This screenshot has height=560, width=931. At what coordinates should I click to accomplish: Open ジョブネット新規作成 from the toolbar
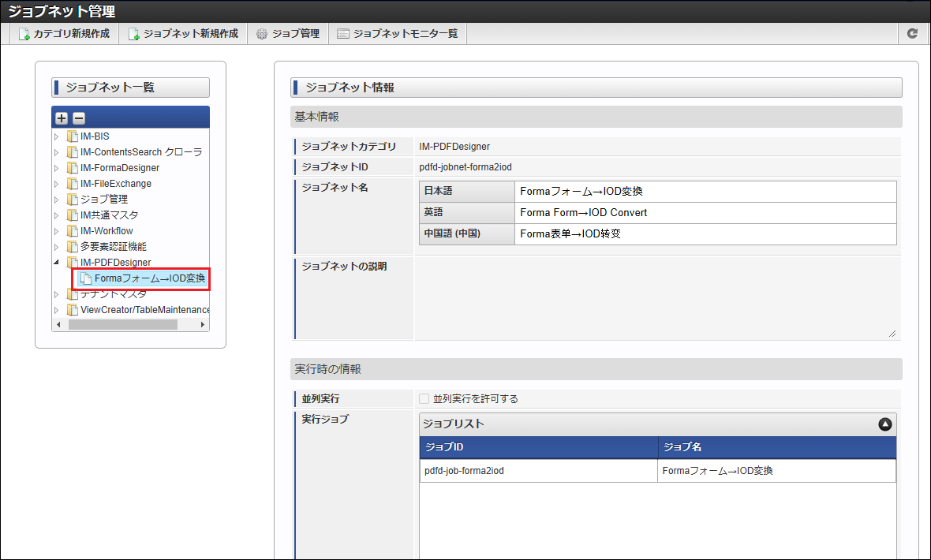183,34
